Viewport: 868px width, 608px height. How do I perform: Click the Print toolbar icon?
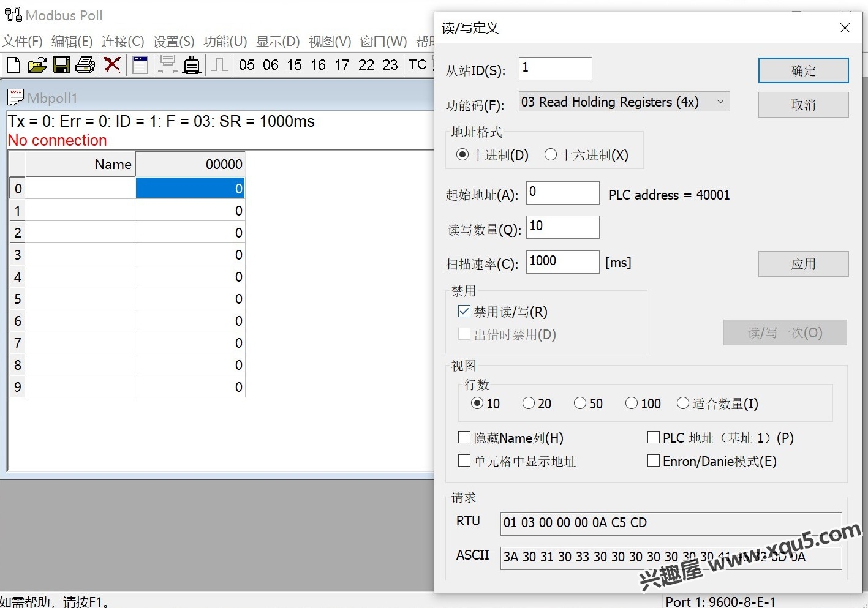click(85, 64)
